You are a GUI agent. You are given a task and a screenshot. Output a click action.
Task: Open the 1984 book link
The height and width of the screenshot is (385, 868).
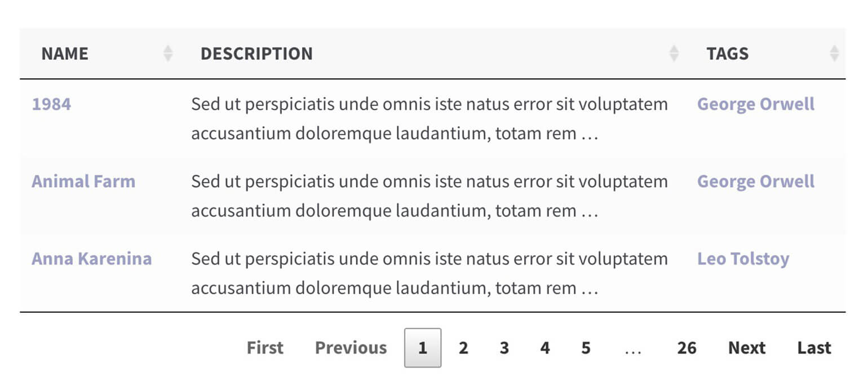pos(51,104)
